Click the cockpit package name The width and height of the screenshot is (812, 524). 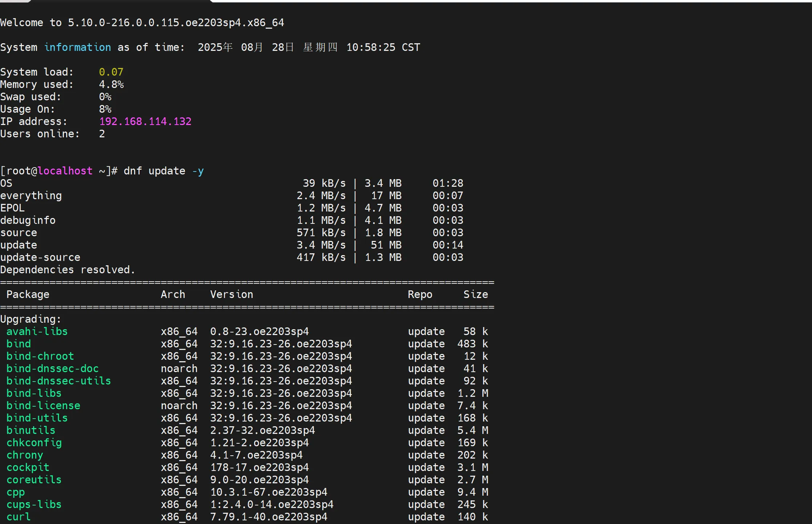[x=28, y=468]
